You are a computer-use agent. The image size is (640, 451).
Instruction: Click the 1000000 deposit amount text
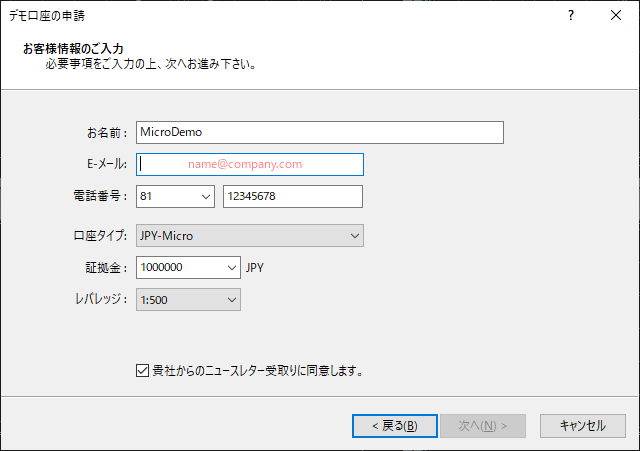[162, 267]
